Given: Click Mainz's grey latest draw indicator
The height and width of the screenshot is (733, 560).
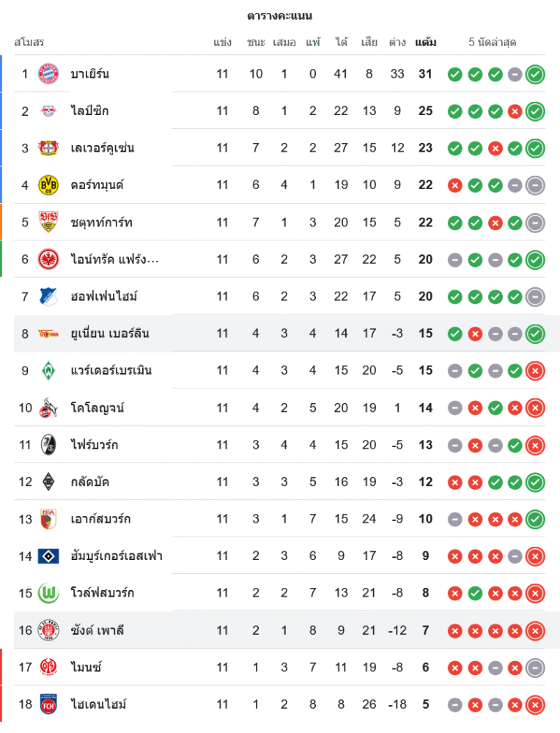Looking at the screenshot, I should pyautogui.click(x=535, y=668).
